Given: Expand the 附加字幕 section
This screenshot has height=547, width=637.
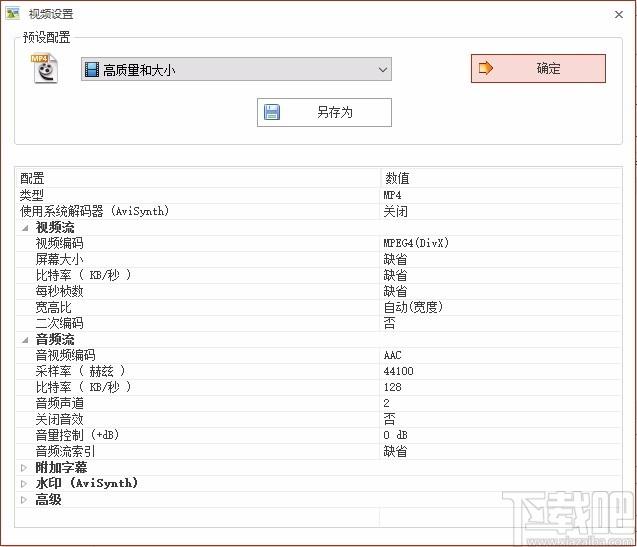Looking at the screenshot, I should 24,468.
